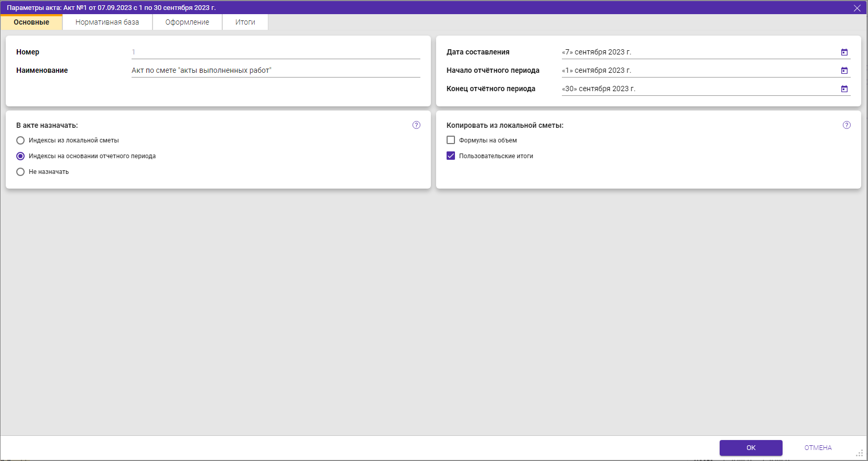This screenshot has height=461, width=868.
Task: Uncheck Пользовательские итоги checkbox
Action: (x=451, y=156)
